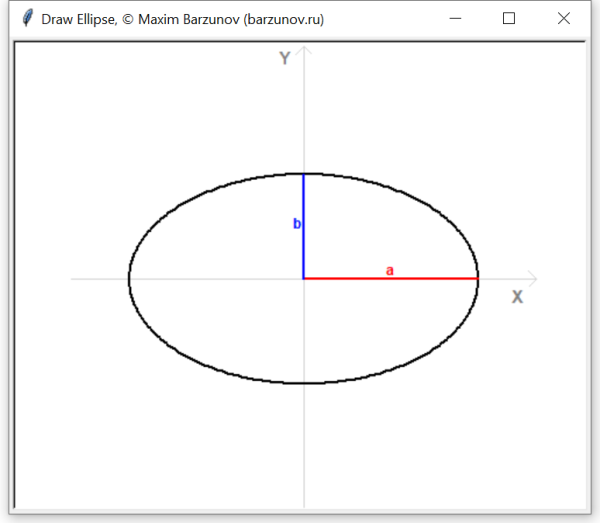The height and width of the screenshot is (523, 600).
Task: Click the arrowhead at the Y axis tip
Action: (303, 50)
